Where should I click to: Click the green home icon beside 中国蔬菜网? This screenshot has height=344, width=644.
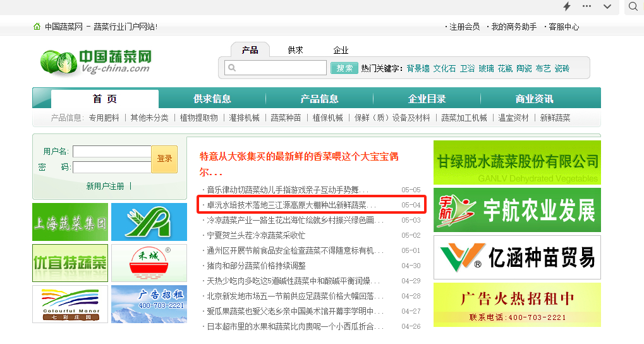(37, 27)
